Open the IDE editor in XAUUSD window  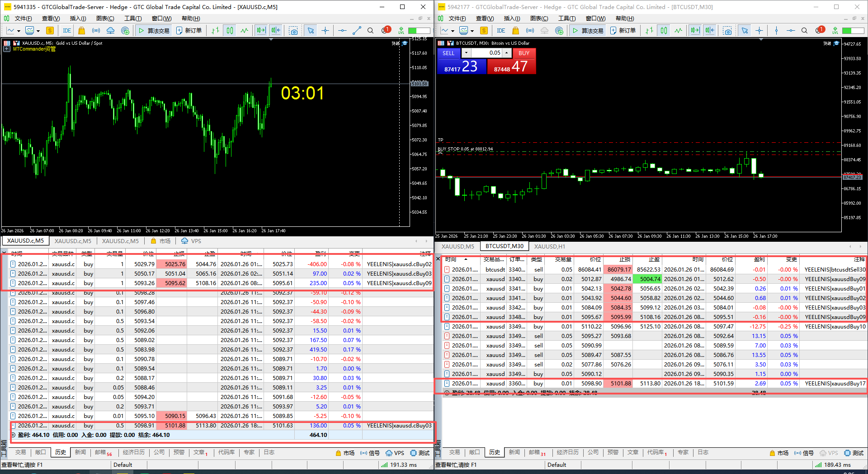(67, 31)
